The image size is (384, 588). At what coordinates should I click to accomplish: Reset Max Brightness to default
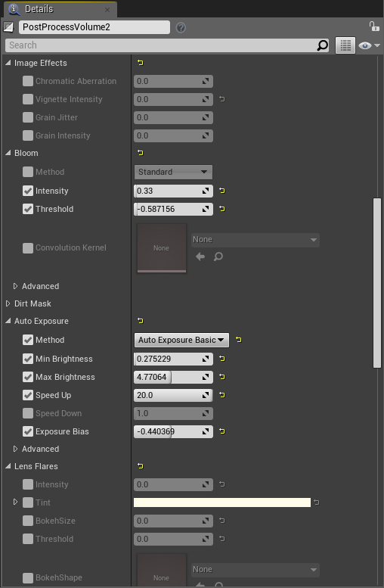click(x=221, y=377)
